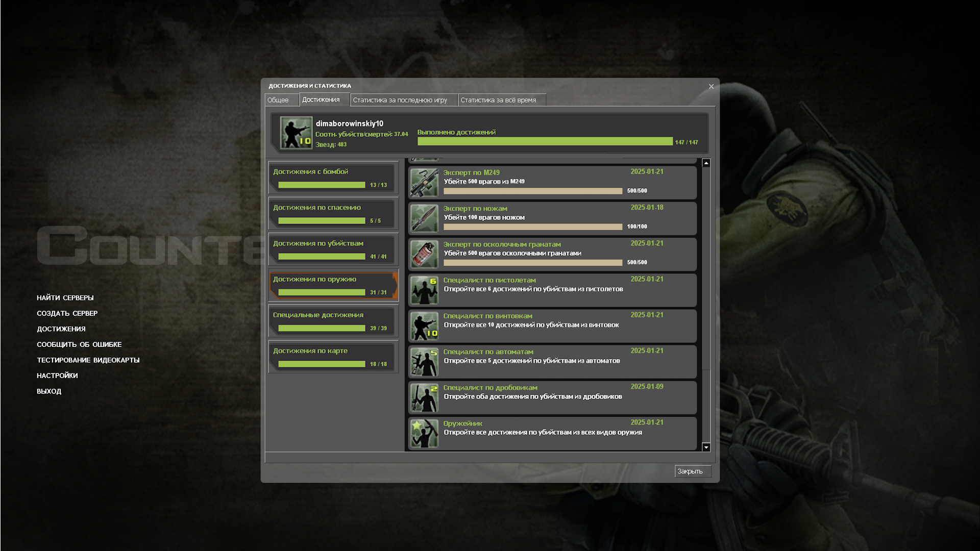
Task: Click the HE grenade Expert achievement icon
Action: [424, 254]
